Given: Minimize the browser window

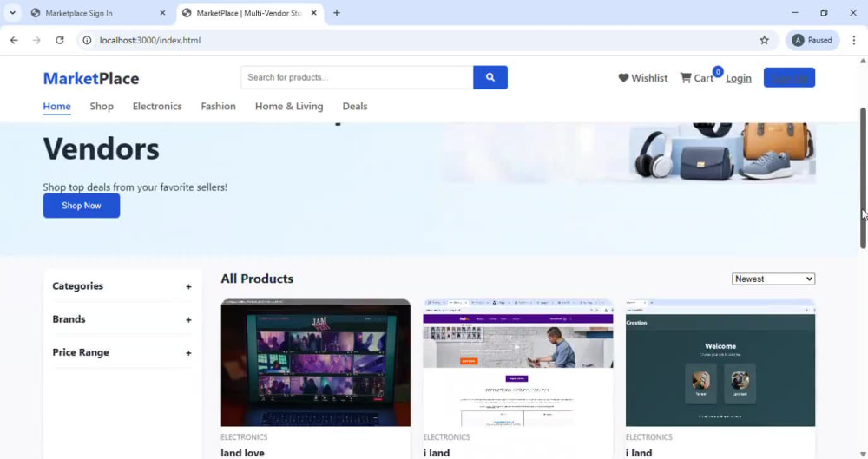Looking at the screenshot, I should click(795, 13).
